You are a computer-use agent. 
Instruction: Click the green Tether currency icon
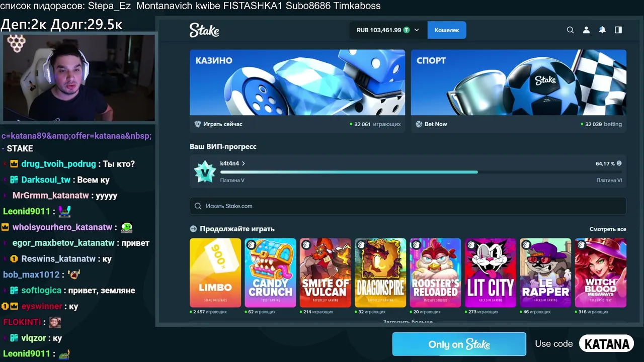407,30
